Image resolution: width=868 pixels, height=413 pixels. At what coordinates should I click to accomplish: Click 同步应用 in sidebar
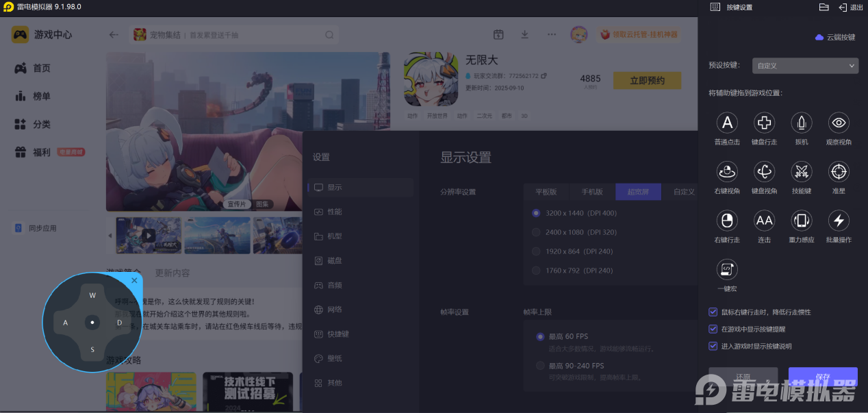click(36, 228)
